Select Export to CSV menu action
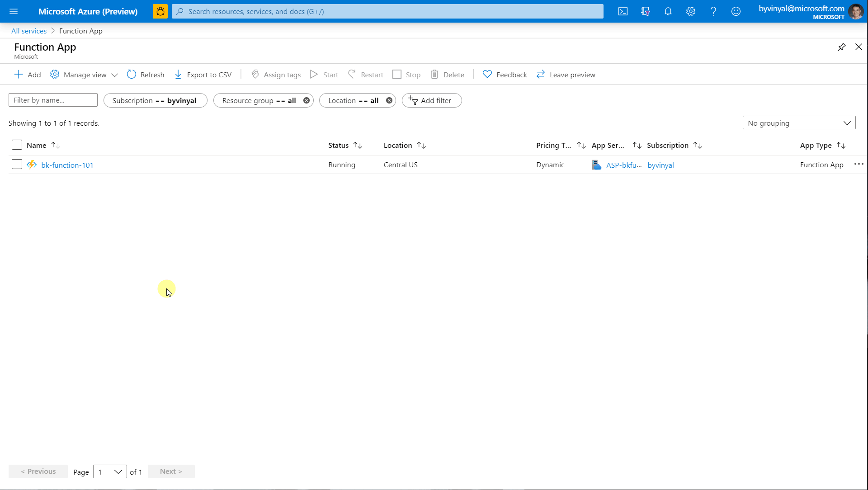 click(203, 74)
